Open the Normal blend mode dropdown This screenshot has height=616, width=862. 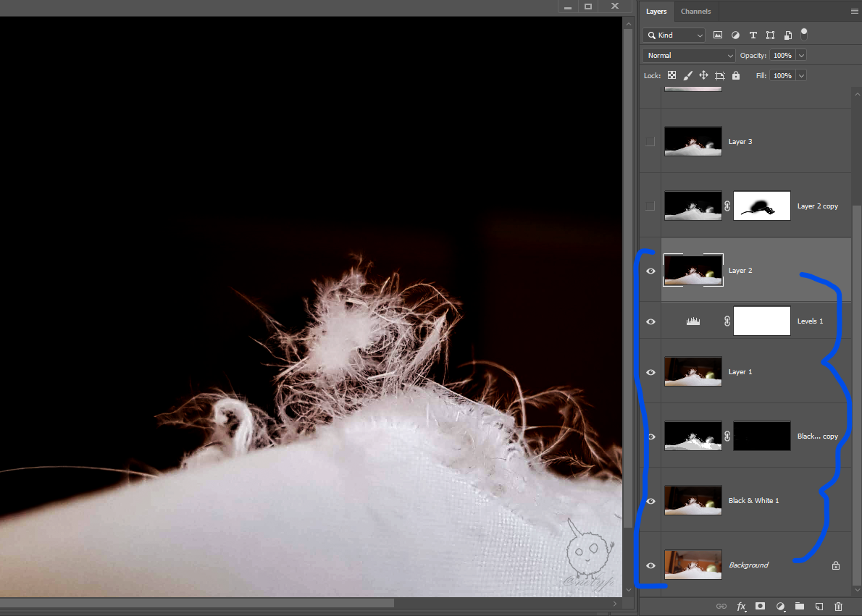click(689, 55)
